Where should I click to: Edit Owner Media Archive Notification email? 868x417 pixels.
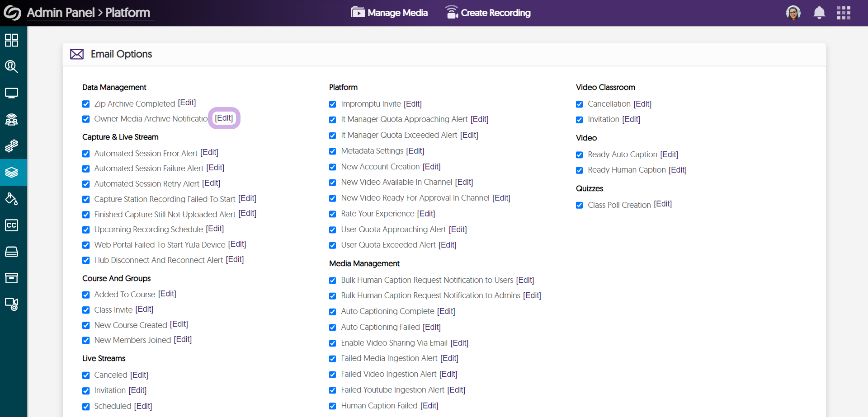click(224, 118)
